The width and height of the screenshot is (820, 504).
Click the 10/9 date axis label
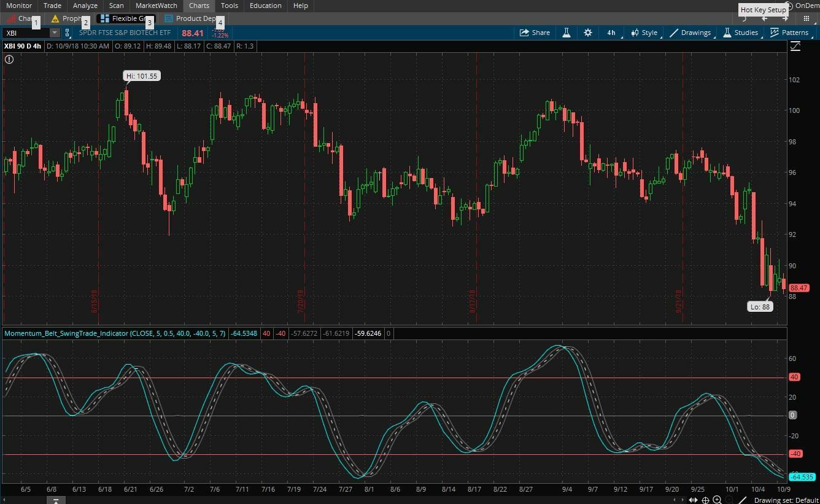click(x=783, y=489)
